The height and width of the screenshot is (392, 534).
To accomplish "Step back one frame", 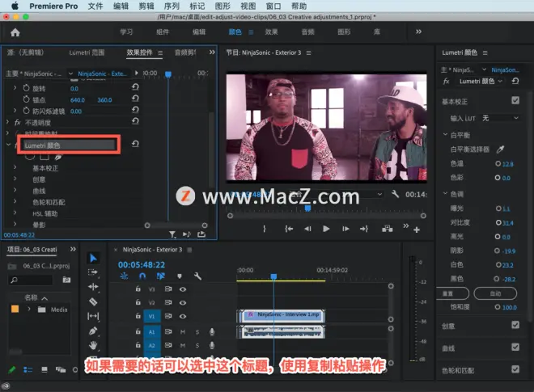I will click(307, 229).
